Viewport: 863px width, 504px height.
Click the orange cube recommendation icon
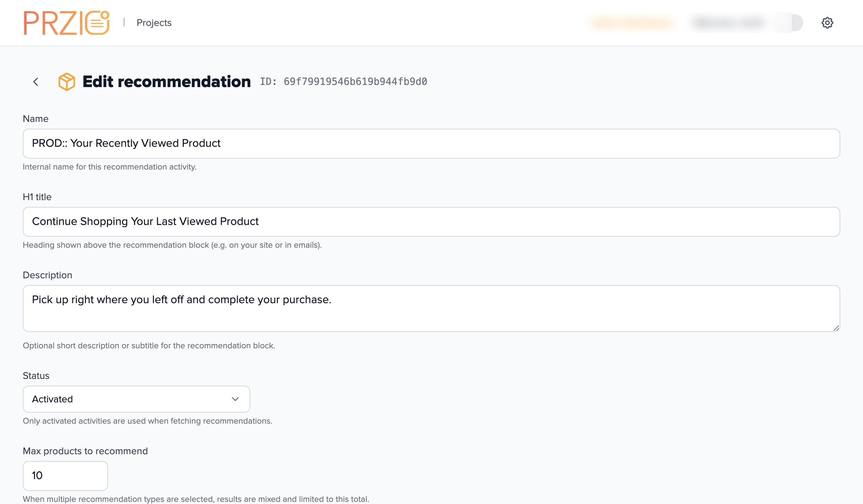[x=66, y=82]
